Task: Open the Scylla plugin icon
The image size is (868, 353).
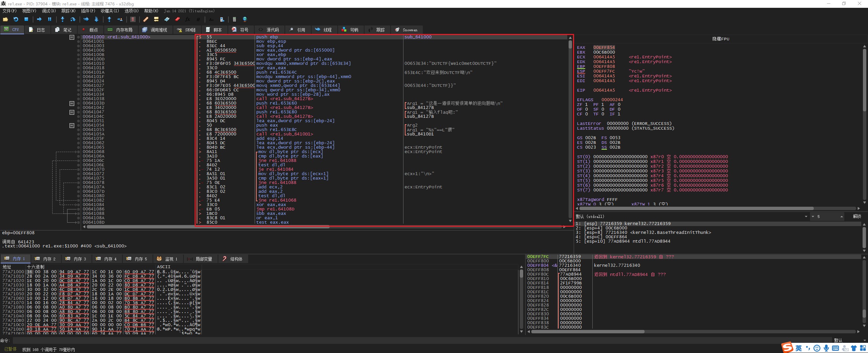Action: coord(133,20)
